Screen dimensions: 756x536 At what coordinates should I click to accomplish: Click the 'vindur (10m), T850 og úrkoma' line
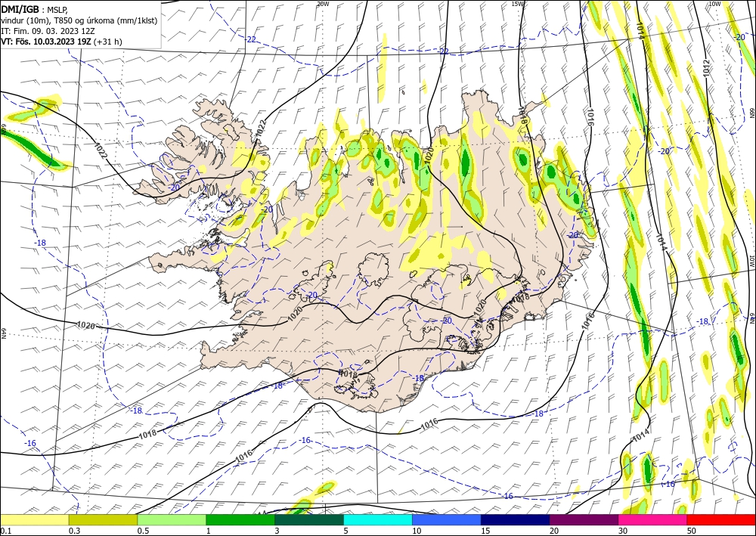point(79,20)
